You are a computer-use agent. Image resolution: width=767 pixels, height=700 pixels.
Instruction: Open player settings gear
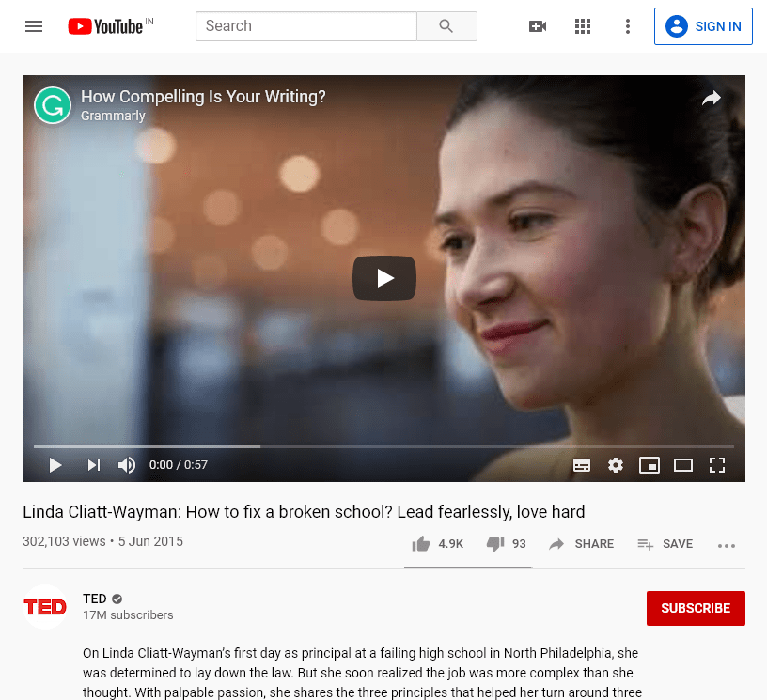(x=616, y=465)
